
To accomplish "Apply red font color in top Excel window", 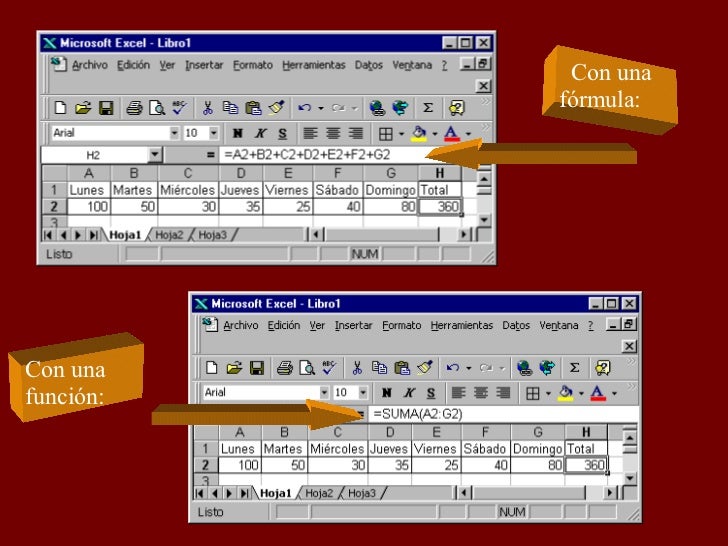I will (x=452, y=134).
